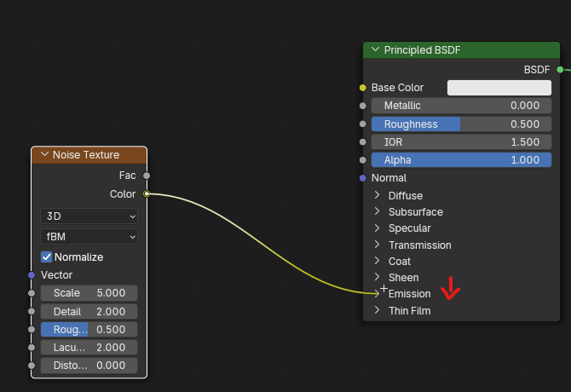
Task: Expand the Coat panel
Action: 377,261
